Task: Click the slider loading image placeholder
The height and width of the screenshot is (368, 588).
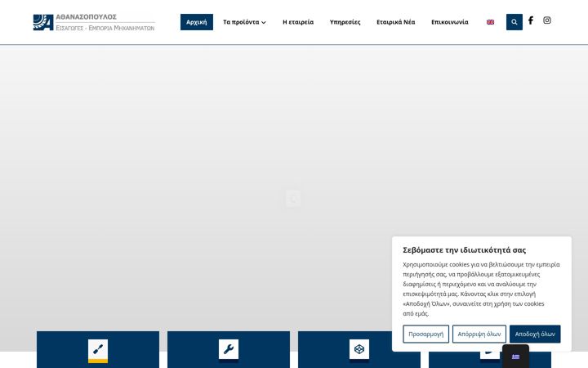Action: pyautogui.click(x=293, y=199)
